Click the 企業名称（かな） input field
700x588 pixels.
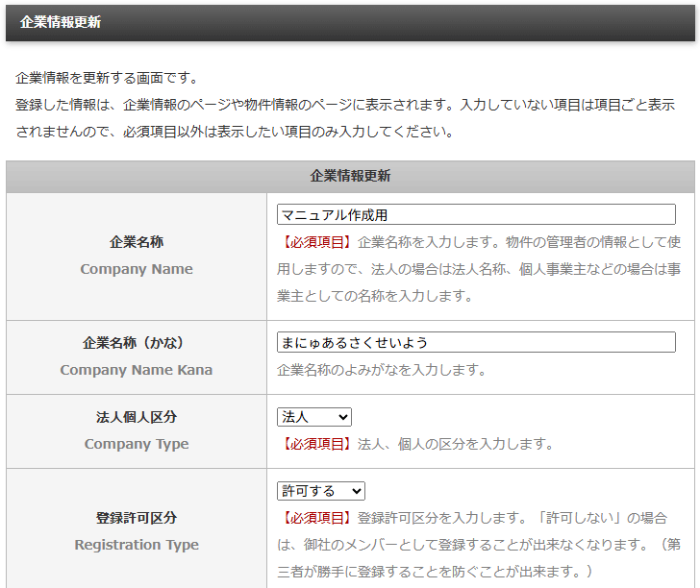tap(476, 342)
